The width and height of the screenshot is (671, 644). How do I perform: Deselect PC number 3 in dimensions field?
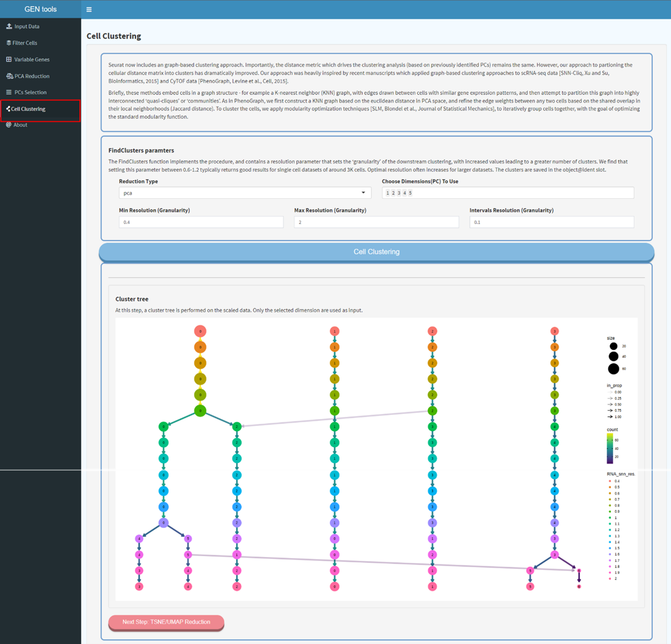(399, 192)
